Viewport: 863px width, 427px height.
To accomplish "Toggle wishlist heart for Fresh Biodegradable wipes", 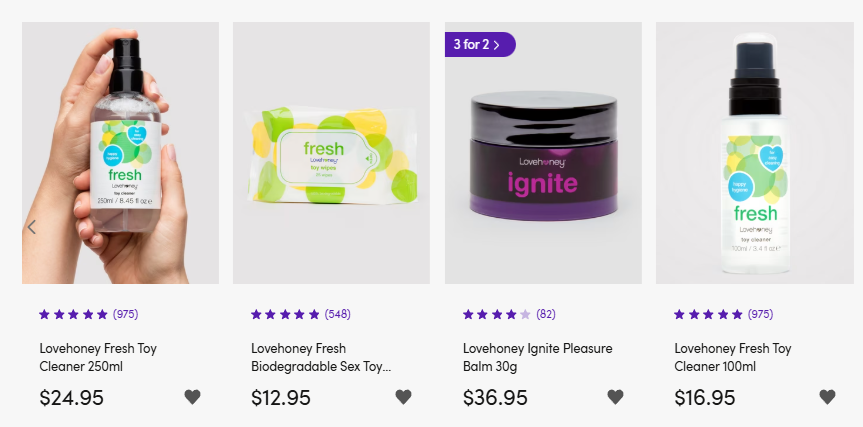I will pyautogui.click(x=403, y=397).
